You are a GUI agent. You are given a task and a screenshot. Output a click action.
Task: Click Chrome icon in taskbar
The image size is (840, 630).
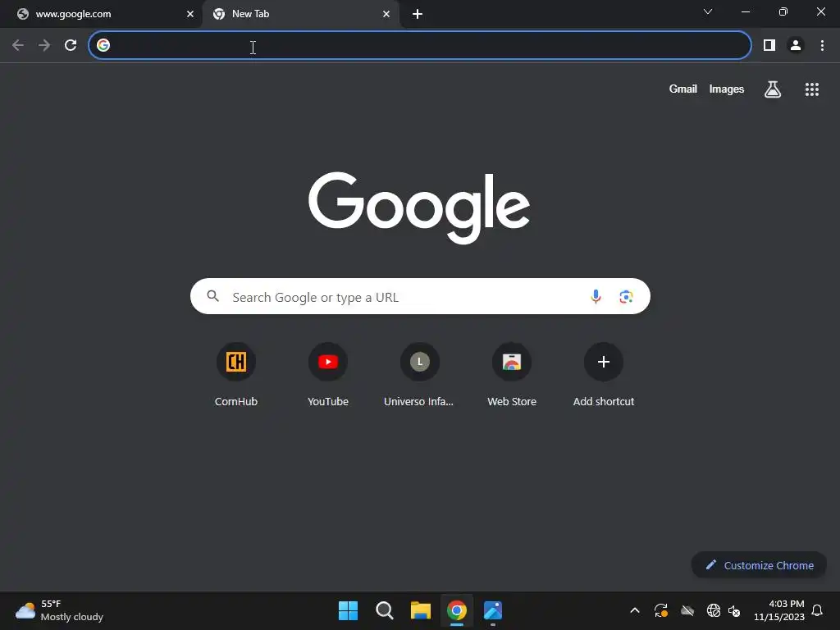[456, 610]
